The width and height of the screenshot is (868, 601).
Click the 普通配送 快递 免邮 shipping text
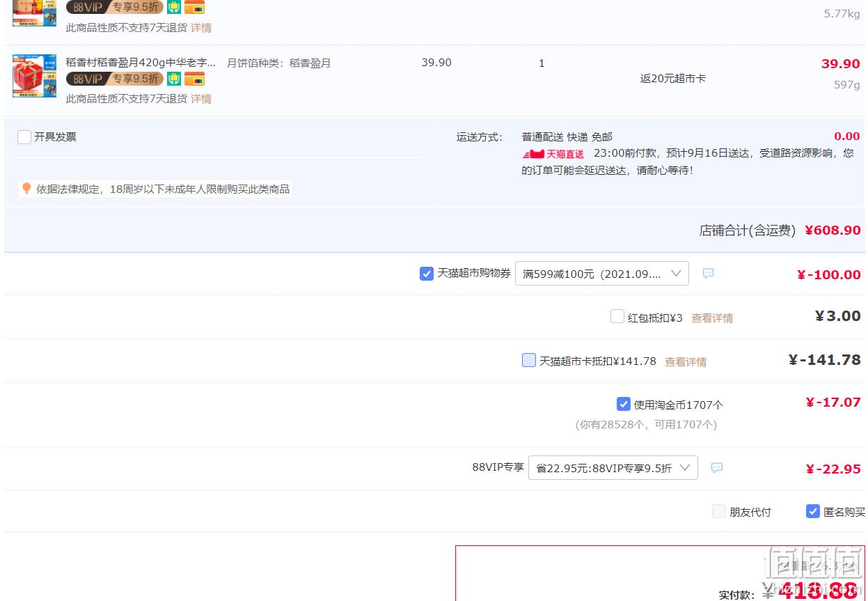(567, 137)
